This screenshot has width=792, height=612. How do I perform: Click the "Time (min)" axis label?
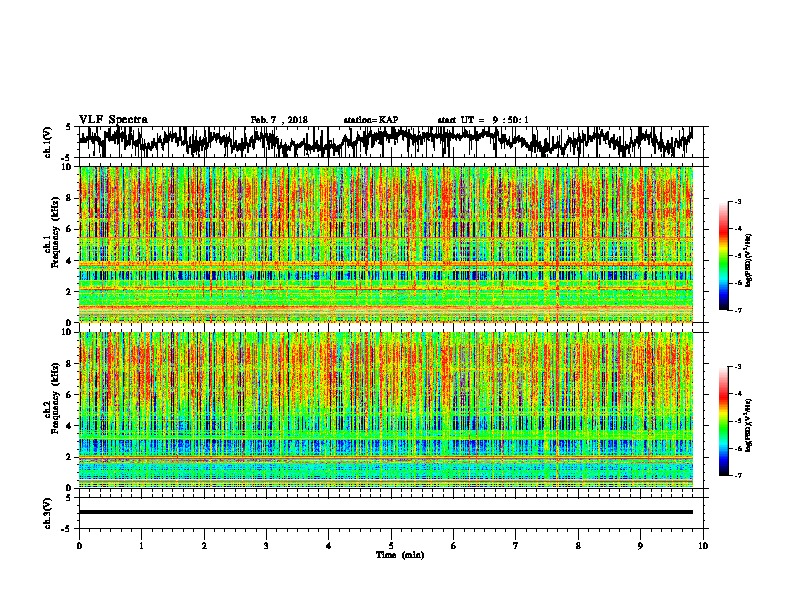400,555
